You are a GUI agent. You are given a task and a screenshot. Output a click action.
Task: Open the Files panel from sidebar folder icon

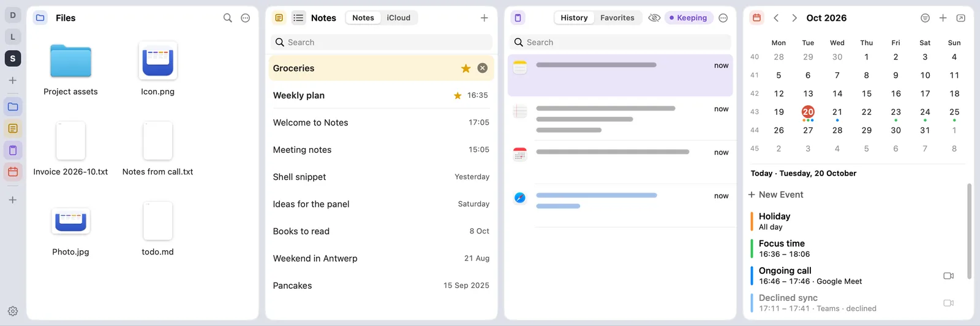tap(13, 107)
